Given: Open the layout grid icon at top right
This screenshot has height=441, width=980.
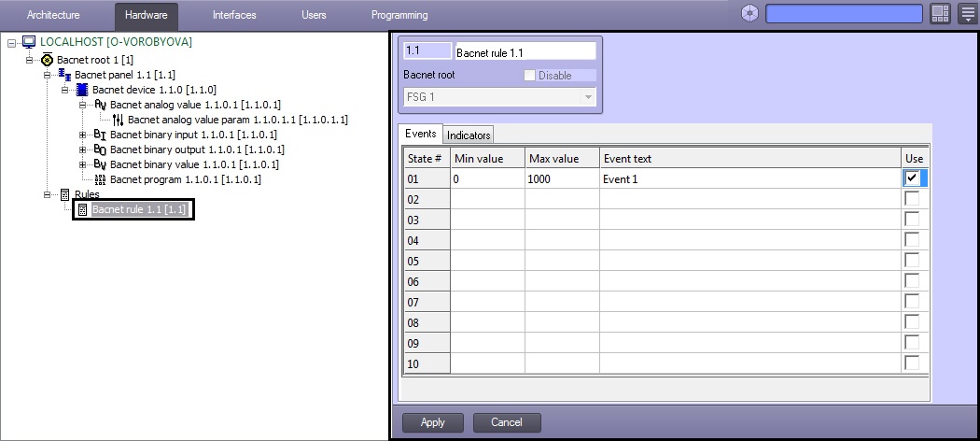Looking at the screenshot, I should coord(940,14).
